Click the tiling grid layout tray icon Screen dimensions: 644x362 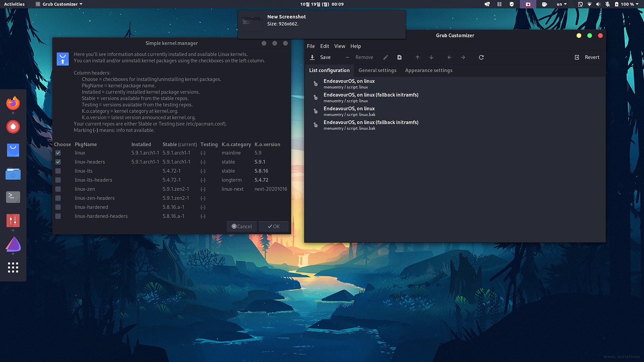(x=499, y=4)
